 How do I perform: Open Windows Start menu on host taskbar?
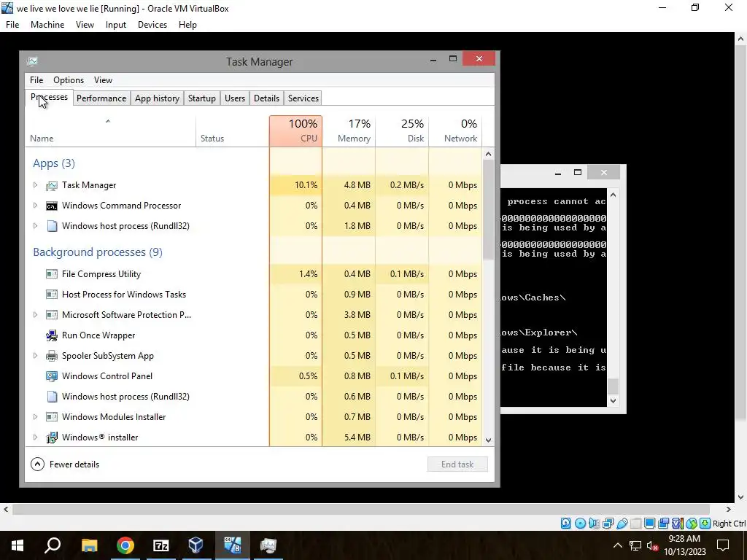[18, 545]
